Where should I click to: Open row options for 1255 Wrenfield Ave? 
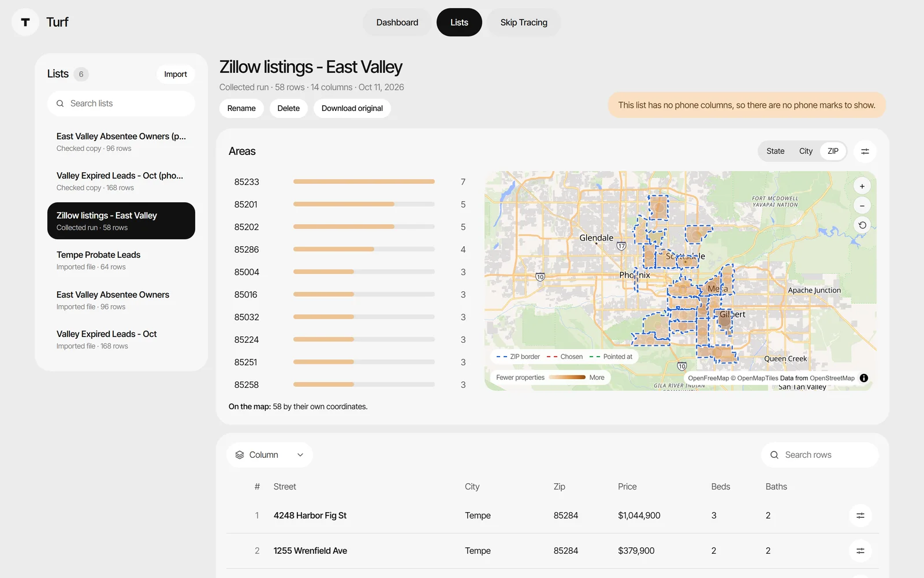(860, 551)
